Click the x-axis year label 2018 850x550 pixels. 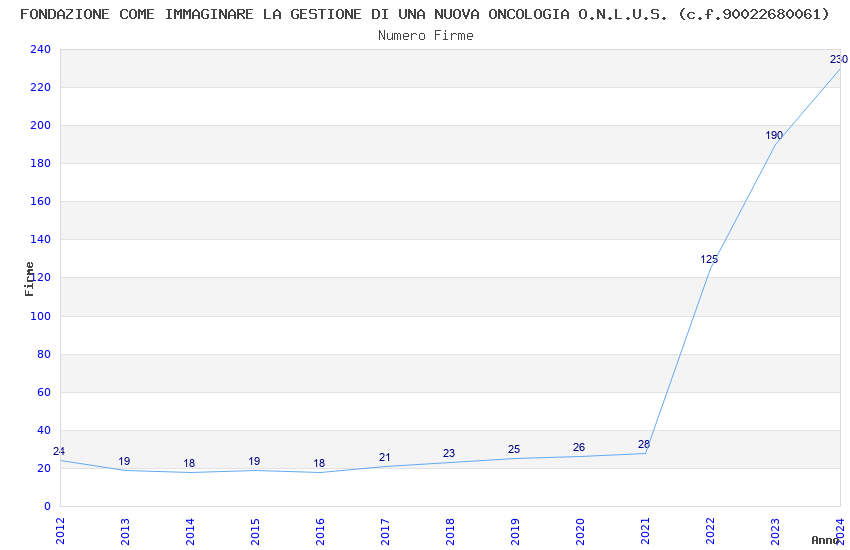[450, 531]
